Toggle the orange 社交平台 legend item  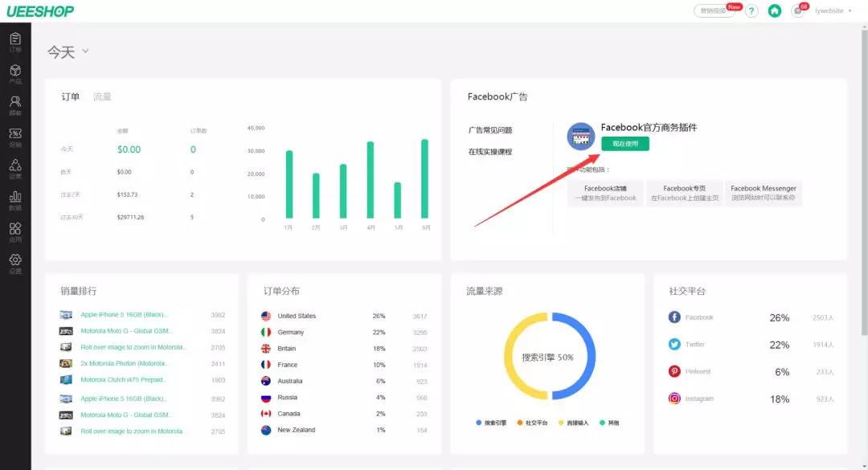[532, 423]
